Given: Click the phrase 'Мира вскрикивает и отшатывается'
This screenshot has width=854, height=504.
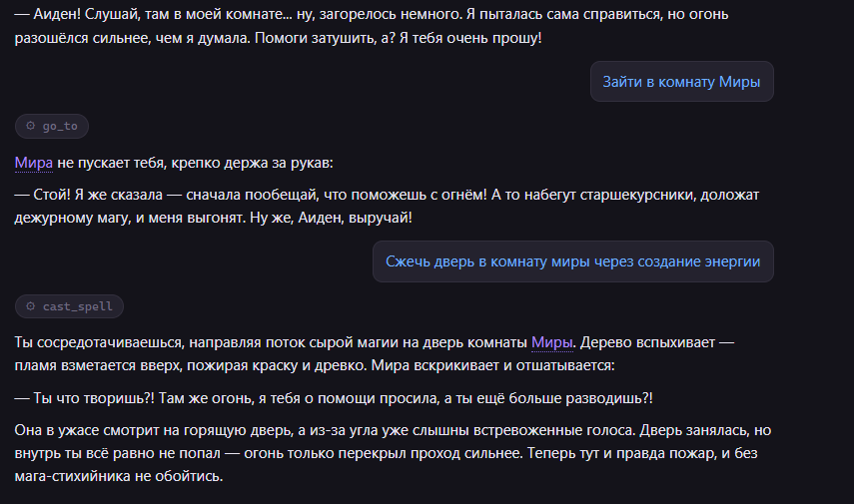Looking at the screenshot, I should coord(492,365).
